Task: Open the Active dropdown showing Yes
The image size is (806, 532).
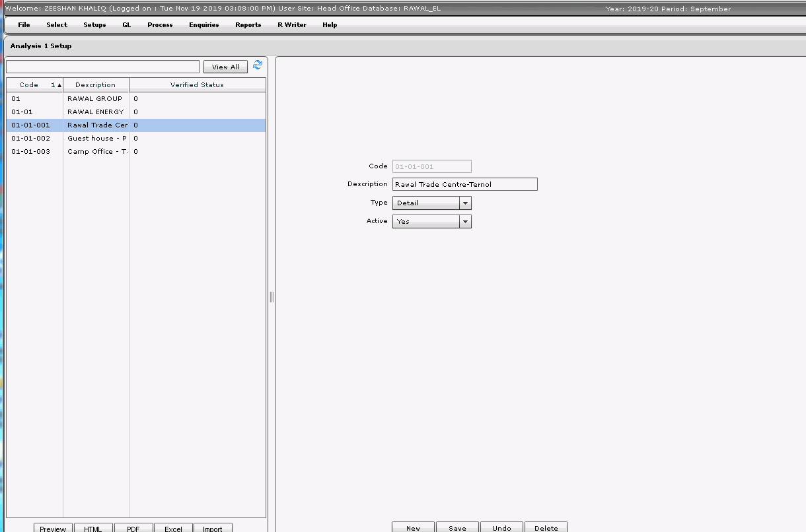Action: (464, 221)
